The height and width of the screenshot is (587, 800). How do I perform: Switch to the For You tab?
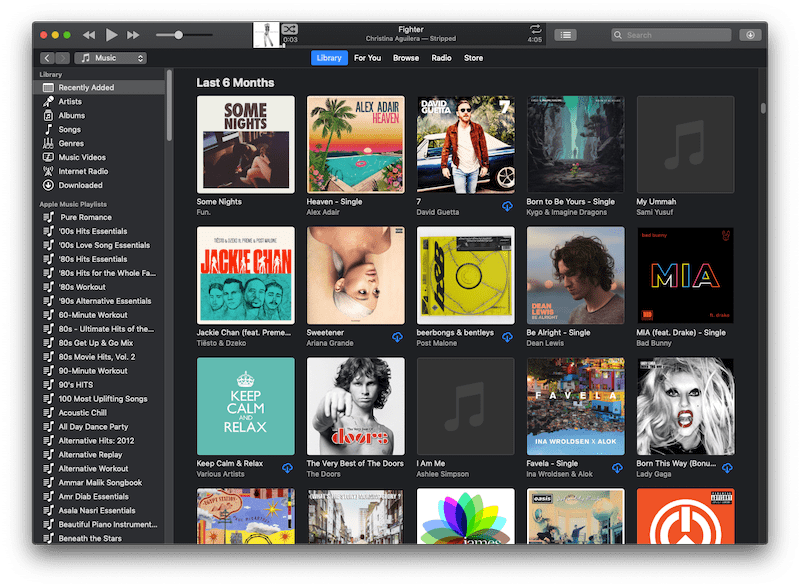point(367,58)
